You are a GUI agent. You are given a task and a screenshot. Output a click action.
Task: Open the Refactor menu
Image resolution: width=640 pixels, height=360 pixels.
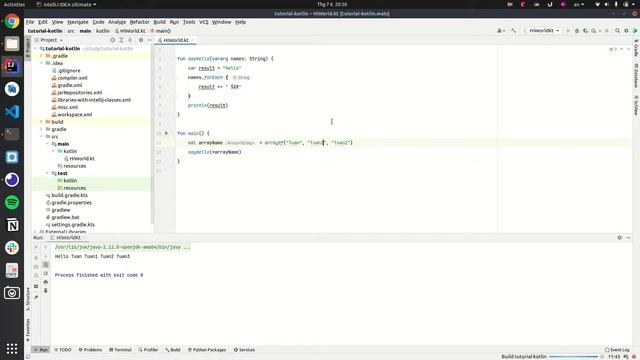tap(140, 22)
